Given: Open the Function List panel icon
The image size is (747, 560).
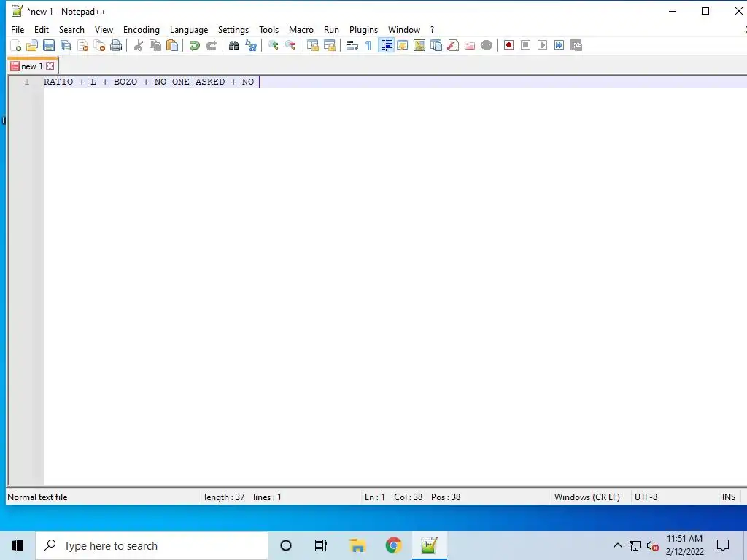Looking at the screenshot, I should pyautogui.click(x=452, y=45).
